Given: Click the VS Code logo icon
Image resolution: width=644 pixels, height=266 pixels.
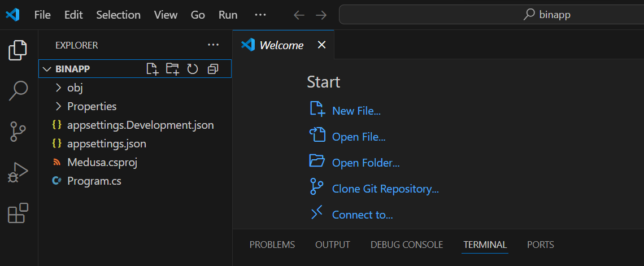Looking at the screenshot, I should [13, 15].
